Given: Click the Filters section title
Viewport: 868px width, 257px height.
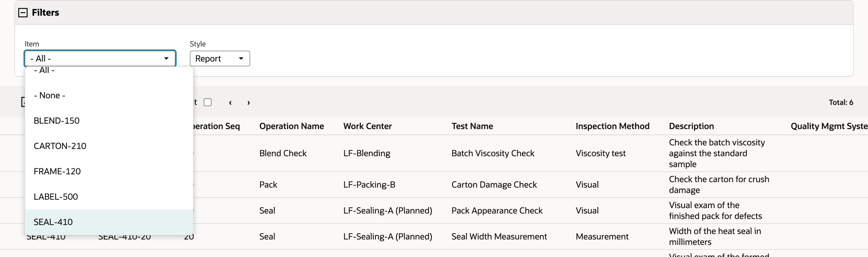Looking at the screenshot, I should [46, 12].
